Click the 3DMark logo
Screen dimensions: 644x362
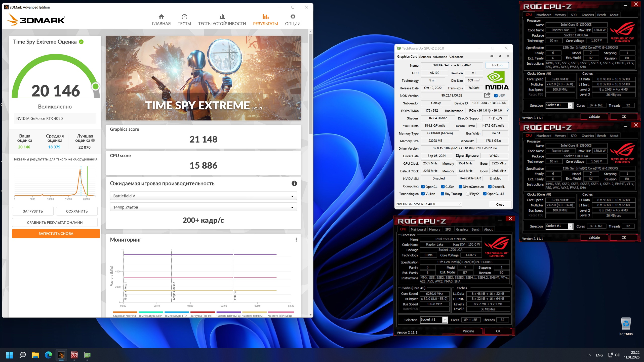pos(36,19)
